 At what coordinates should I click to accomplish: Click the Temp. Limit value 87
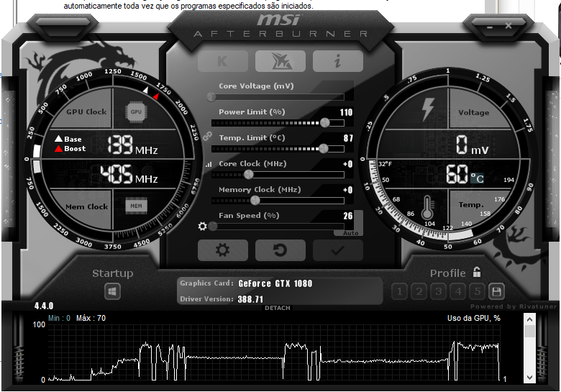point(348,138)
